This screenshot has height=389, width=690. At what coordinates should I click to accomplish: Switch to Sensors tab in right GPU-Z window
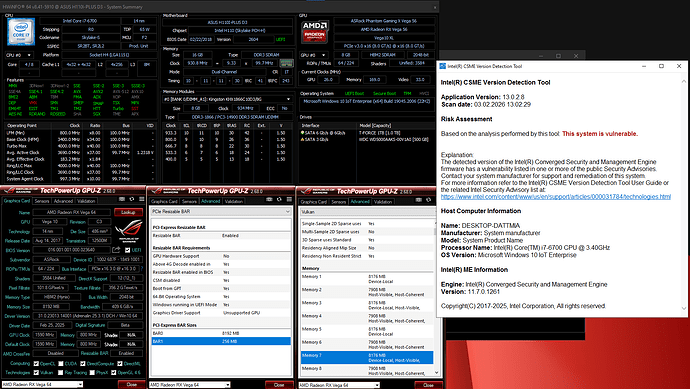[338, 202]
